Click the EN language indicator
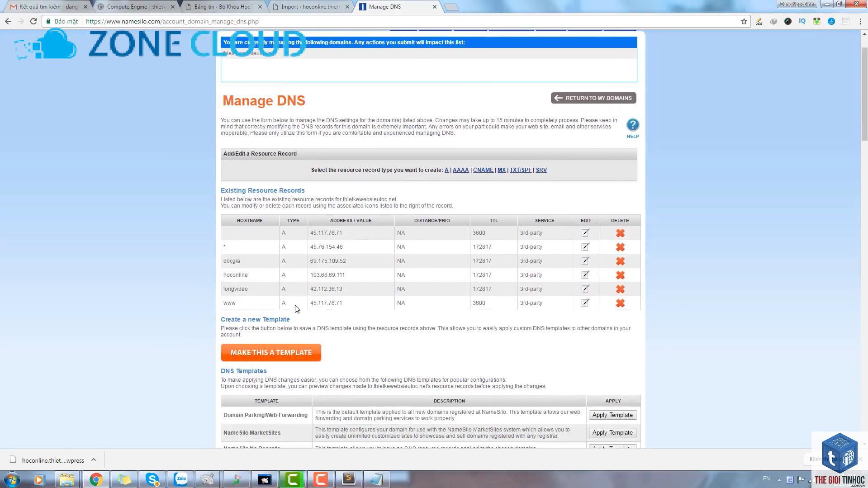 (766, 479)
